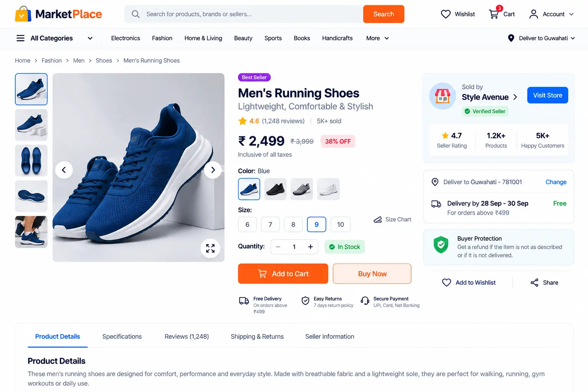
Task: Open the Size Chart ruler icon
Action: point(378,219)
